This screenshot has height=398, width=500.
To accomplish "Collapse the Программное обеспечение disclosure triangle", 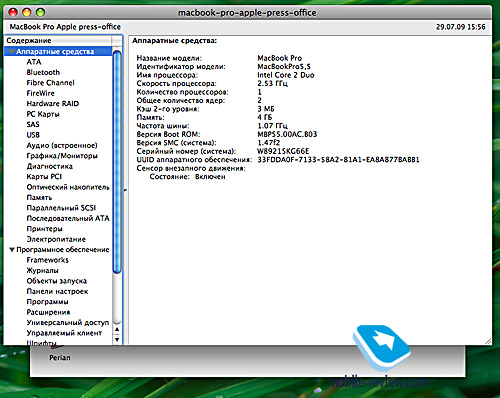I will 12,250.
